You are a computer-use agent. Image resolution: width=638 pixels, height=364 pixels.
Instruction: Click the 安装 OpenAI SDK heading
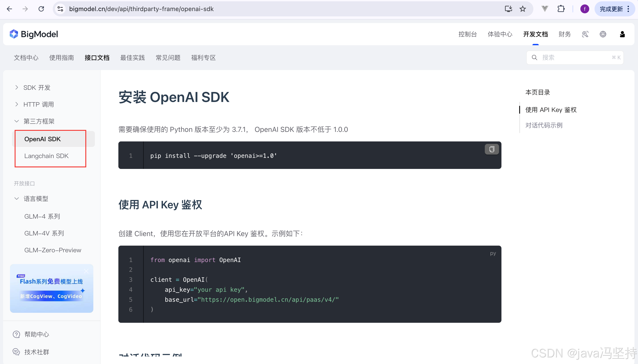(174, 97)
